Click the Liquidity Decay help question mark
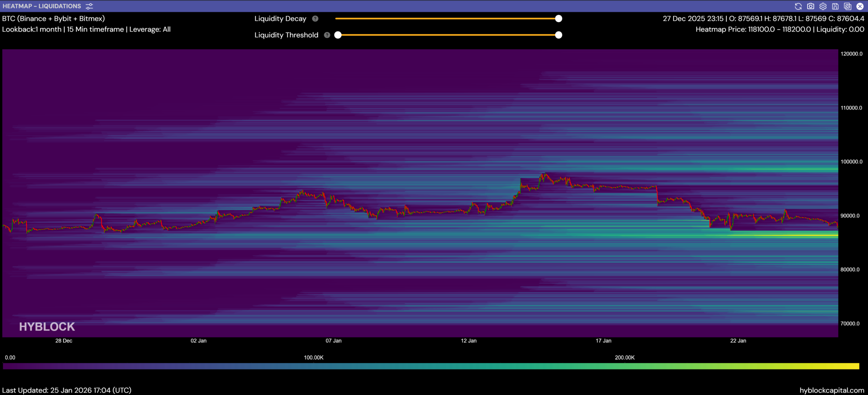Viewport: 868px width, 395px height. pyautogui.click(x=315, y=19)
